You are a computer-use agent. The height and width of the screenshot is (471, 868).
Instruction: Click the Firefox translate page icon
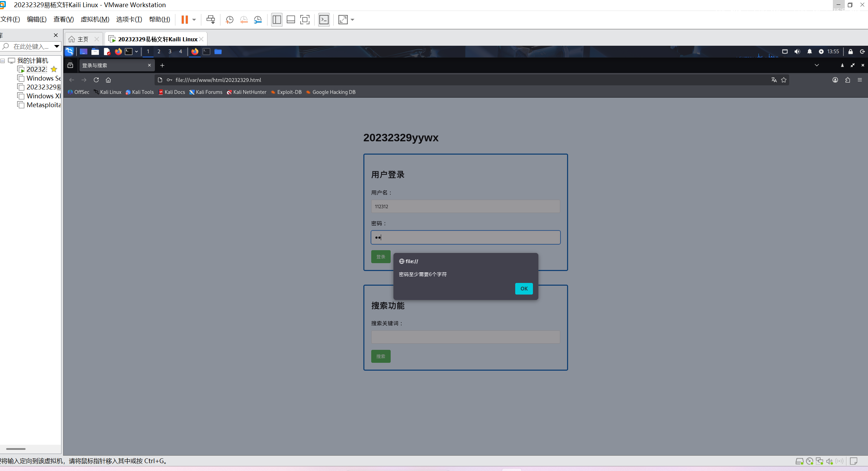774,80
